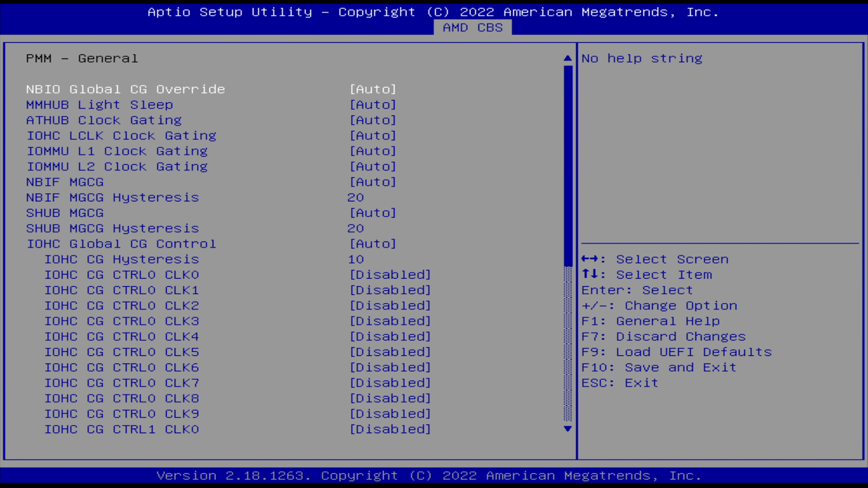Select the IOHC CG CTRL0 CLK7 label
Image resolution: width=868 pixels, height=488 pixels.
(x=122, y=383)
